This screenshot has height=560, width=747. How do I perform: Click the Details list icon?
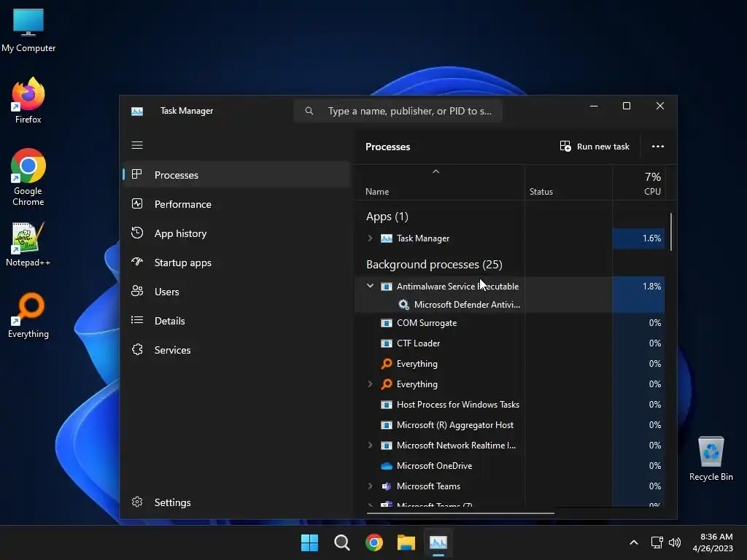(x=136, y=320)
